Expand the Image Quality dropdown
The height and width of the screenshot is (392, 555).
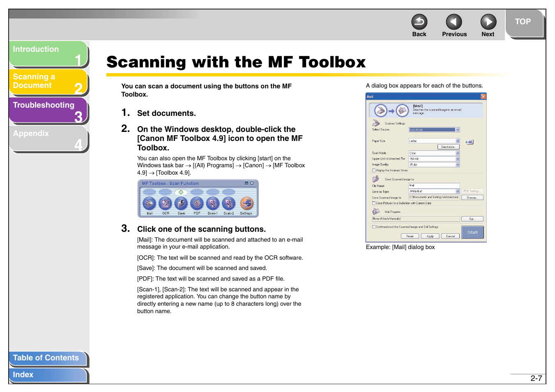[x=434, y=165]
